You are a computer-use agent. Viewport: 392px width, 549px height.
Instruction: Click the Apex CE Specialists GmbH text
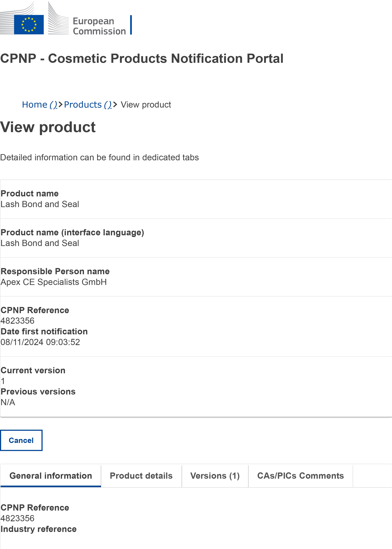point(54,282)
